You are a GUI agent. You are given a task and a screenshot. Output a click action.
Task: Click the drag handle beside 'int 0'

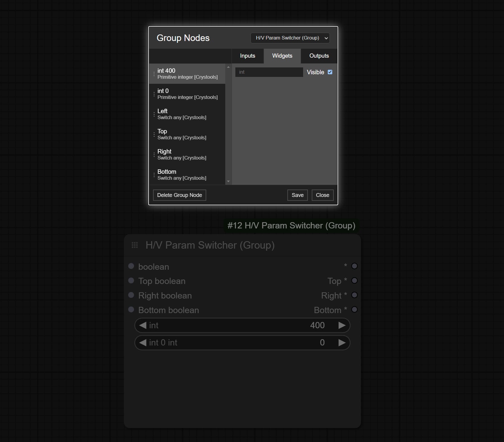(154, 94)
